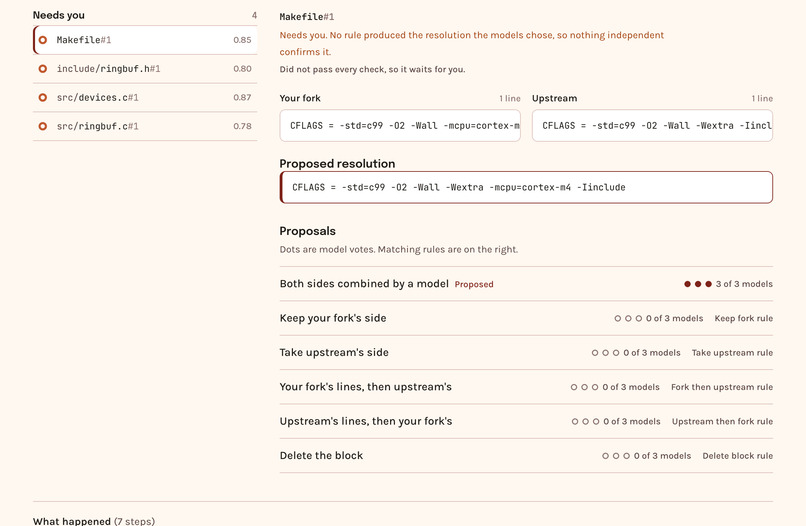Screen dimensions: 806x526
Task: Choose the Keep your fork's side proposal
Action: (526, 318)
